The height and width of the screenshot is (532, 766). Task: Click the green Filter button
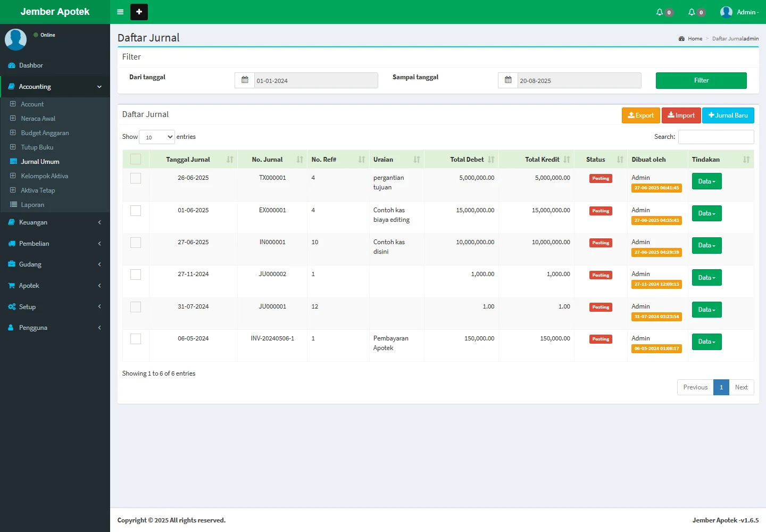pyautogui.click(x=701, y=80)
